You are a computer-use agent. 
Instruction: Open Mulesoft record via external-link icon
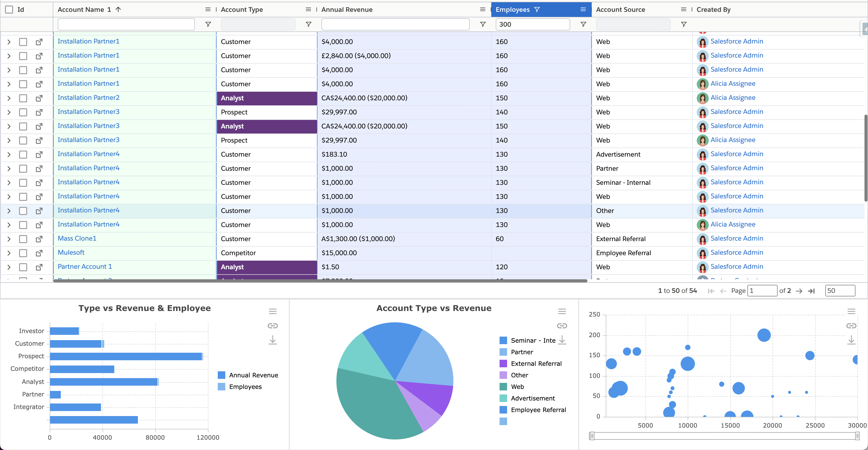(x=39, y=253)
